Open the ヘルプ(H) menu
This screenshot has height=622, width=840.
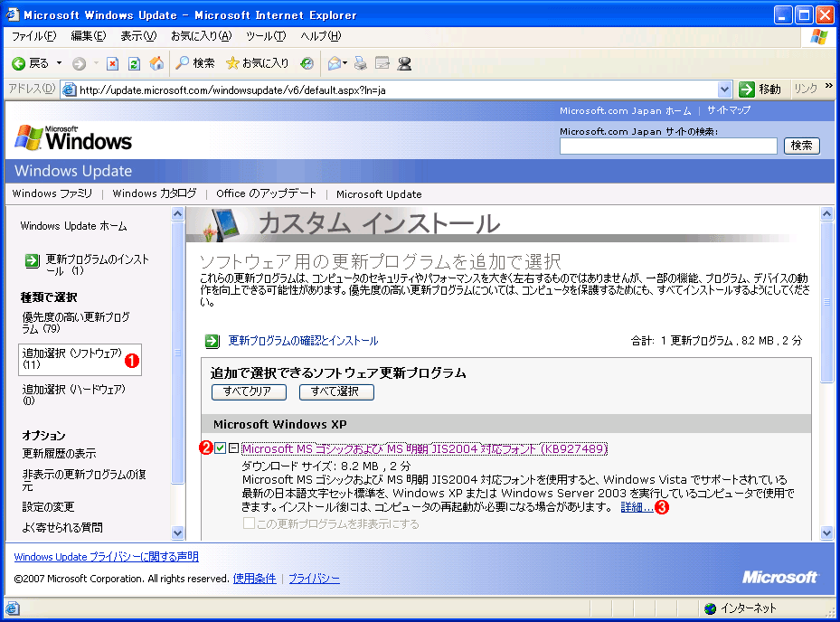point(320,36)
